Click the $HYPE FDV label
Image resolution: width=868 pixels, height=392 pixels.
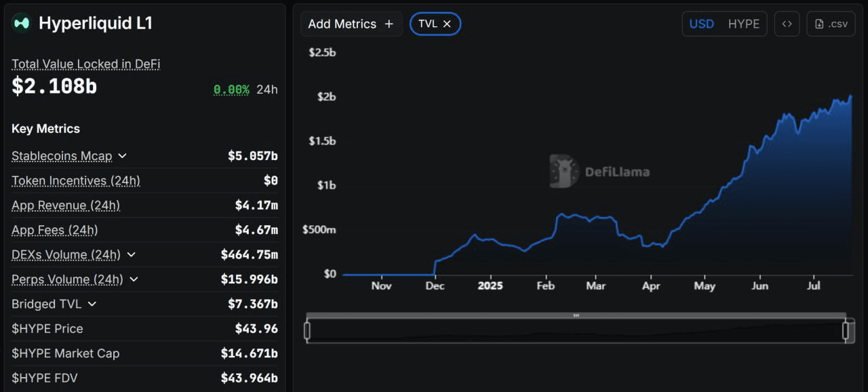45,378
